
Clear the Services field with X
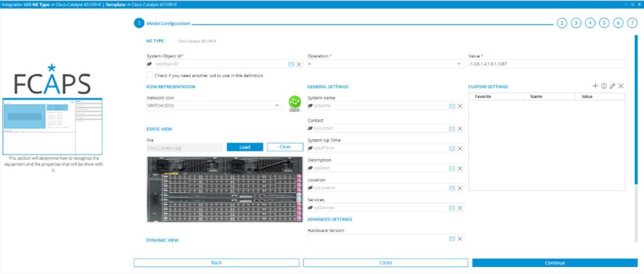[x=460, y=208]
